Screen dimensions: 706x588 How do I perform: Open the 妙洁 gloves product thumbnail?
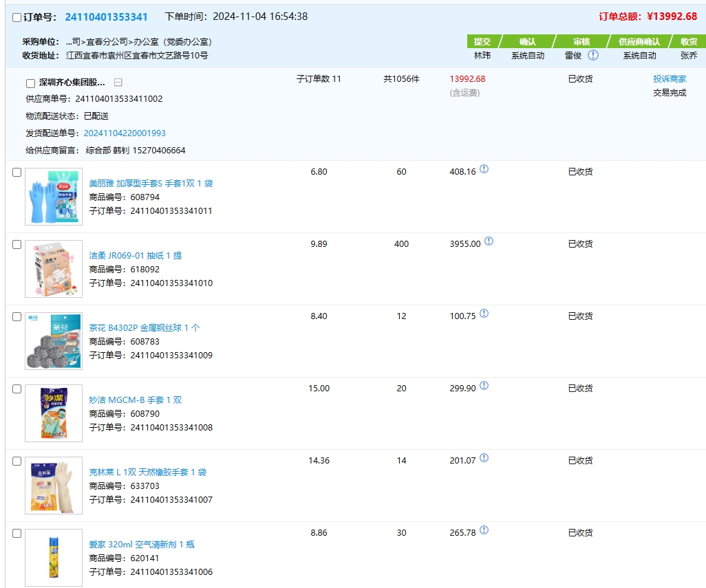tap(54, 413)
